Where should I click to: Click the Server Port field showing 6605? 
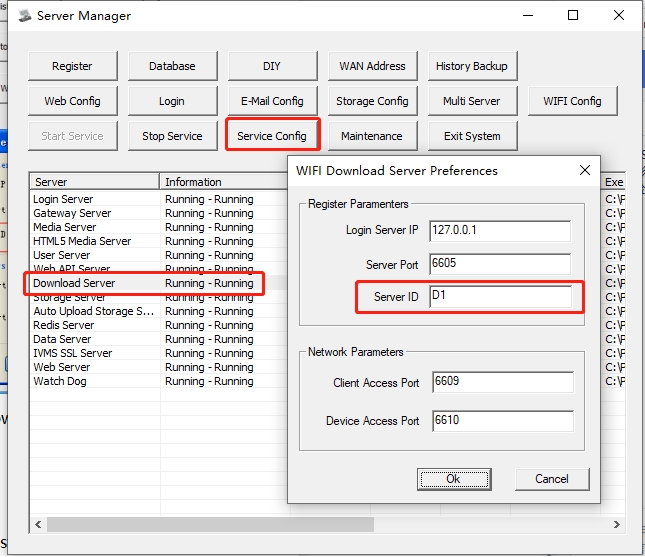[500, 264]
